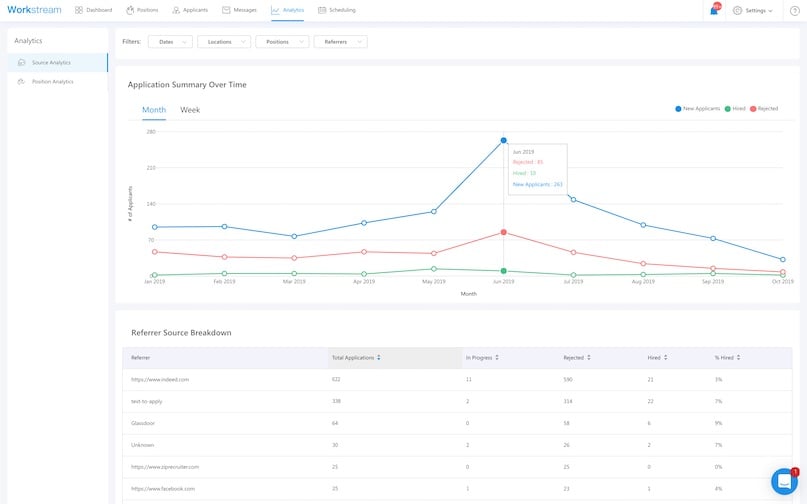Toggle New Applicants legend series
The image size is (807, 504).
tap(700, 108)
